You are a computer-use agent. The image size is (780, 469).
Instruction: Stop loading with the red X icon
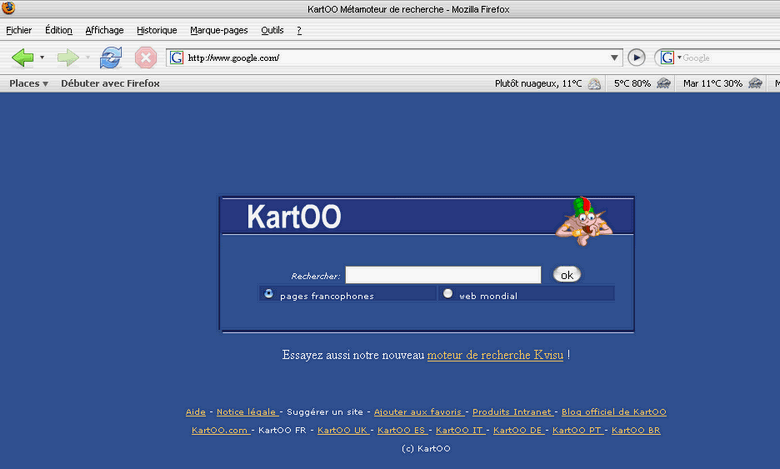click(x=146, y=58)
